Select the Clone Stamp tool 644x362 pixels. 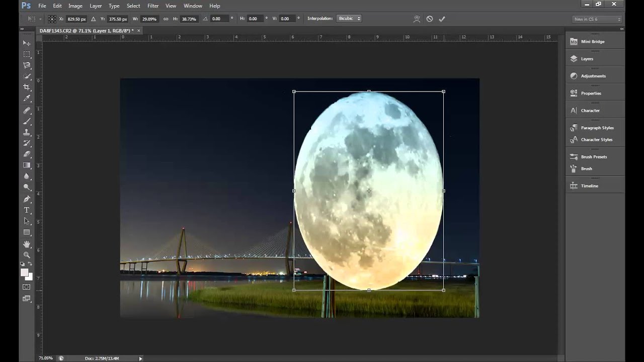pos(27,132)
